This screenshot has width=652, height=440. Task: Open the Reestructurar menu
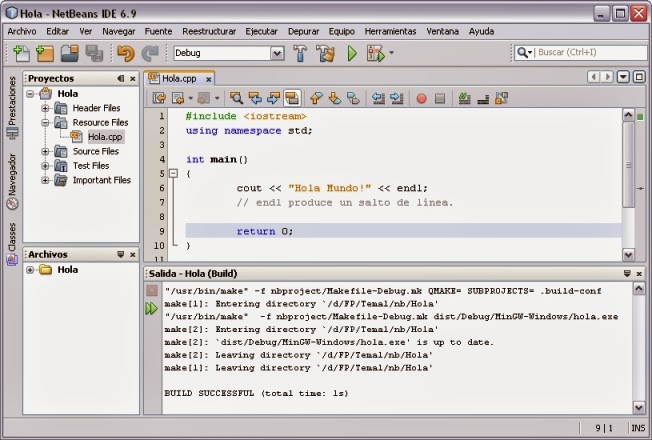click(x=209, y=31)
